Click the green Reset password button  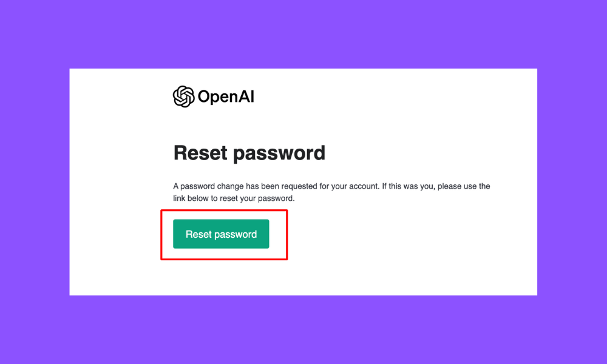(221, 234)
